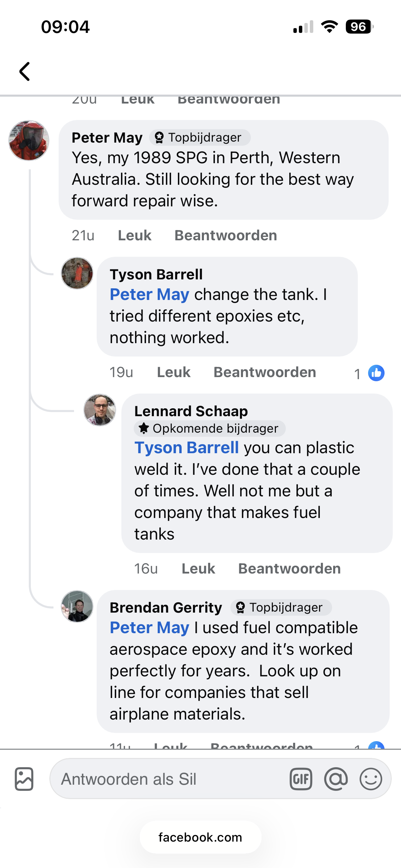Open Lennard Schaap's avatar photo
401x868 pixels.
tap(100, 410)
